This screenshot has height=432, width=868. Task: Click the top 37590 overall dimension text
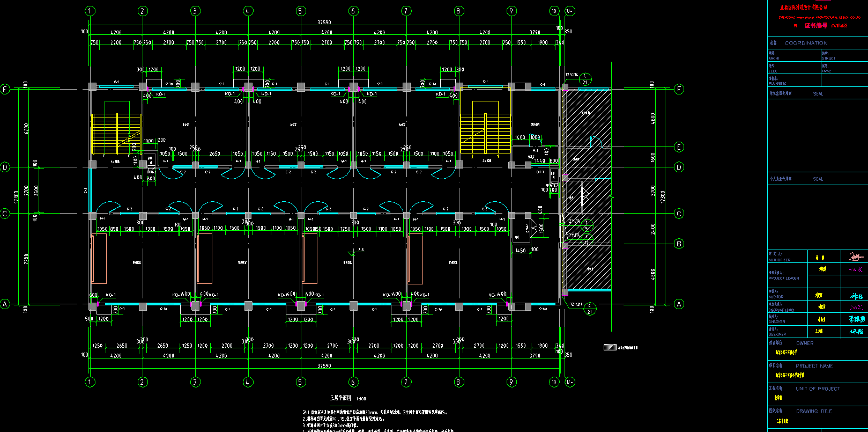pos(324,23)
